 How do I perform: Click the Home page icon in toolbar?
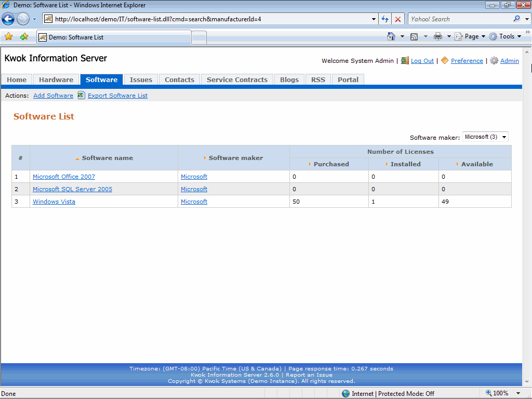[x=391, y=36]
